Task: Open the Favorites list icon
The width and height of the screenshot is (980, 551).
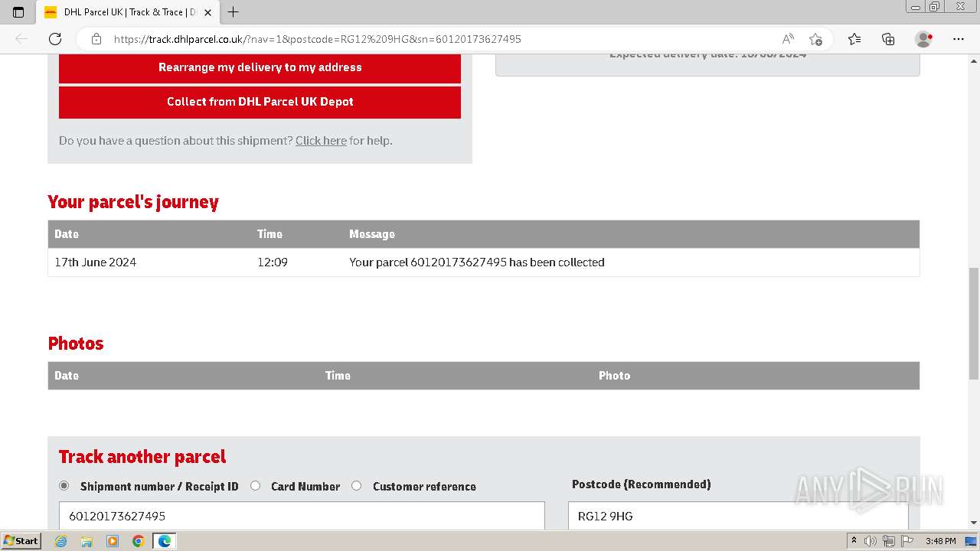Action: pos(854,39)
